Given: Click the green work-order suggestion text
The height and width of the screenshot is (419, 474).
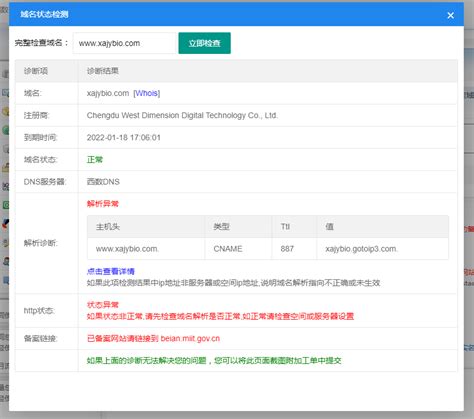Looking at the screenshot, I should pyautogui.click(x=214, y=360).
